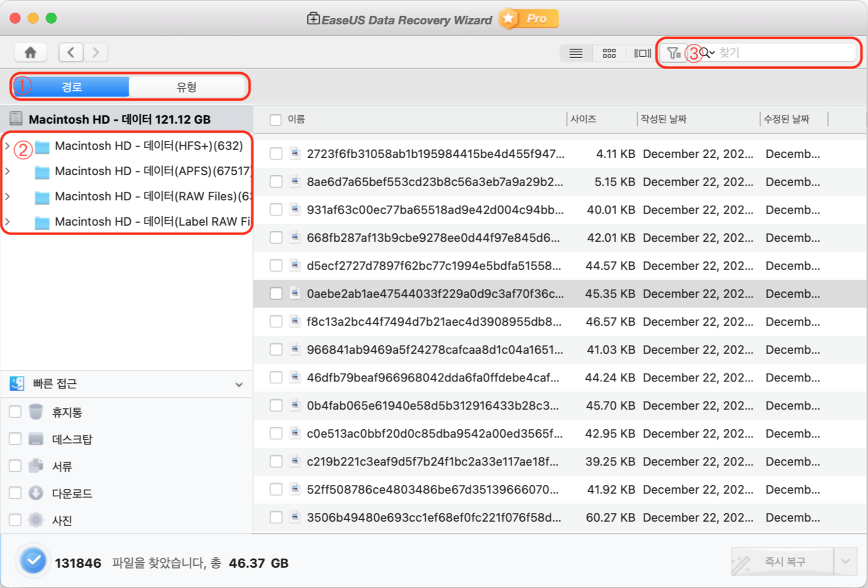Switch to grid thumbnail view
The image size is (868, 588).
pos(609,53)
